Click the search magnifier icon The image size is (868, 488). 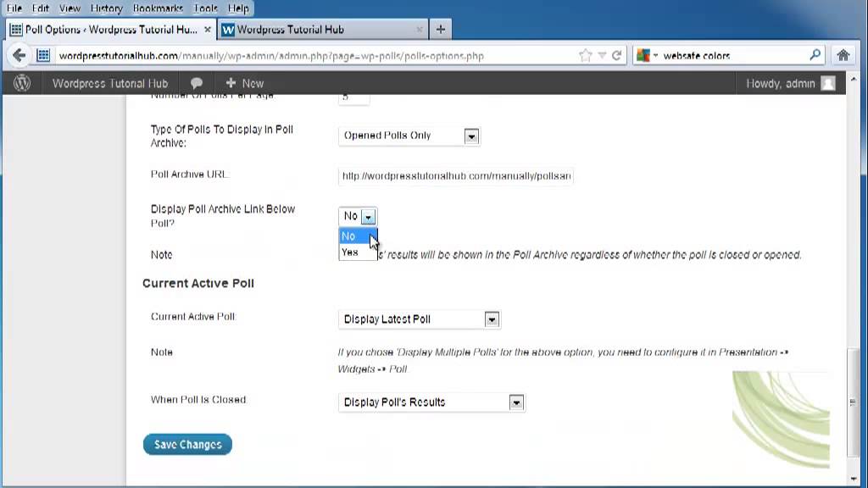coord(815,55)
